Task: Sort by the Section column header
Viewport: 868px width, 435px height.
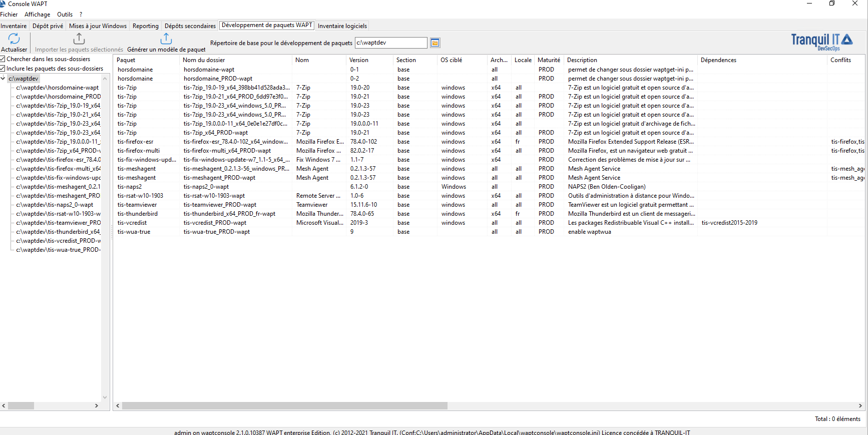Action: click(415, 60)
